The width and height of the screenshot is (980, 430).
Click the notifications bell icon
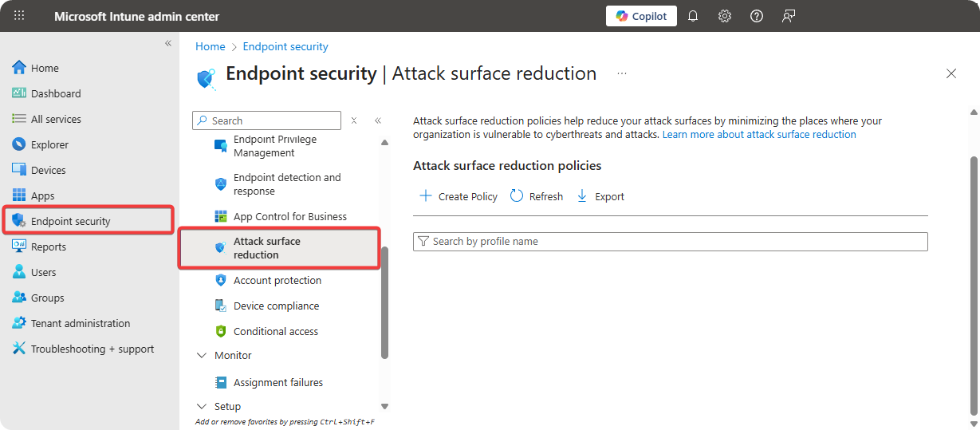[693, 16]
